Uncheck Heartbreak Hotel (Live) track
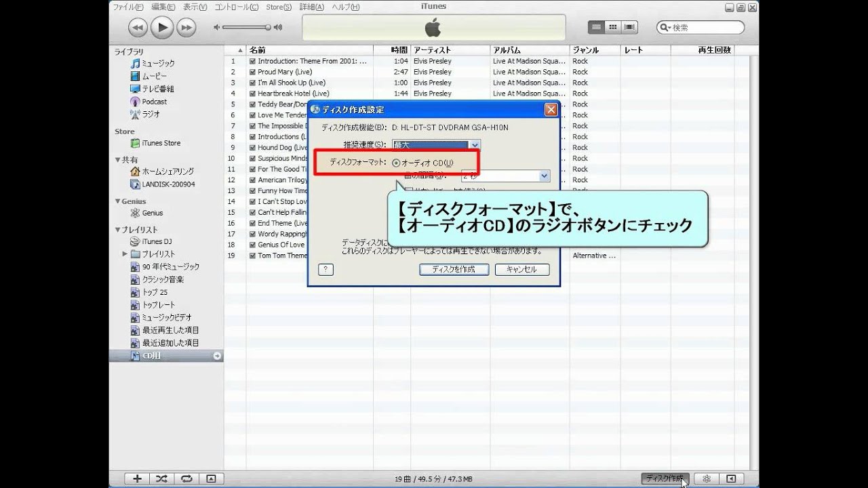 [252, 94]
